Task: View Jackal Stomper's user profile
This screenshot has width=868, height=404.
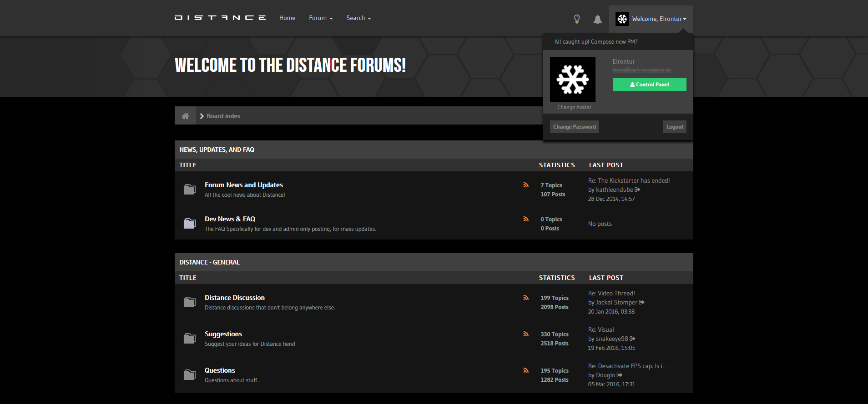Action: tap(616, 302)
